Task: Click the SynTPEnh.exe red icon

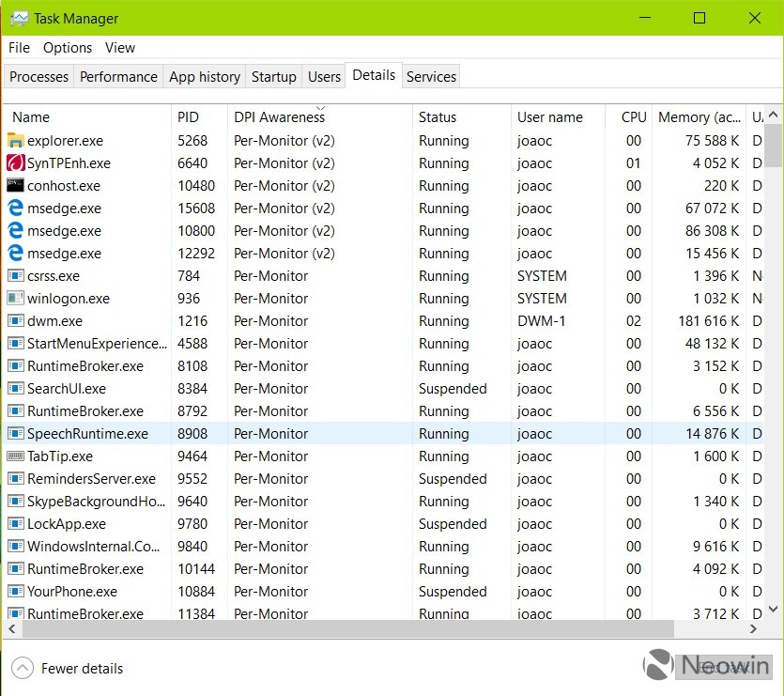Action: (x=16, y=163)
